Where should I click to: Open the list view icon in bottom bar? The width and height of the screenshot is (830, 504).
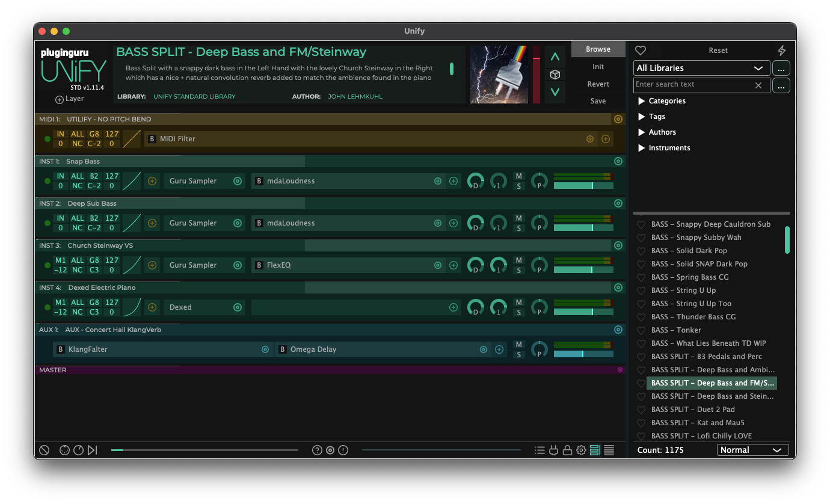coord(539,450)
